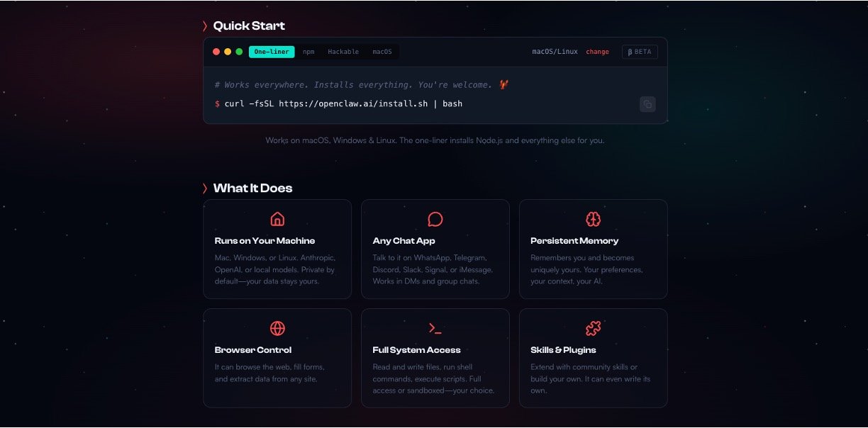Click the What It Does section heading
The image size is (868, 428).
pos(252,188)
